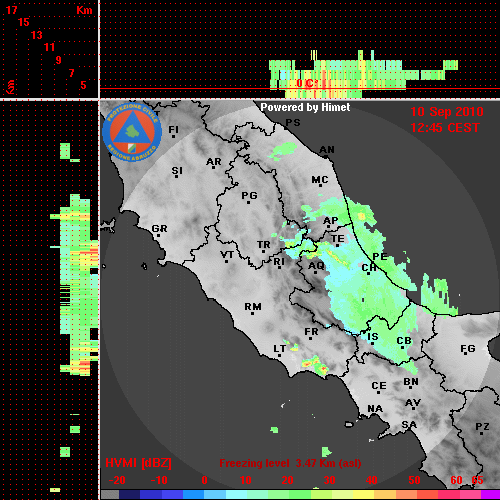Click the red-yellow storm cell southeast of LT

tap(315, 365)
